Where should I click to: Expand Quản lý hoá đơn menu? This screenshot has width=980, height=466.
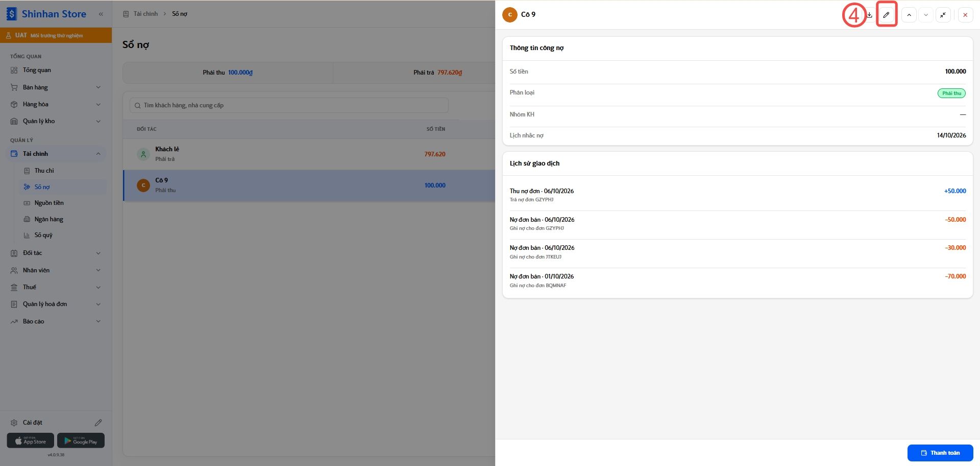tap(56, 304)
